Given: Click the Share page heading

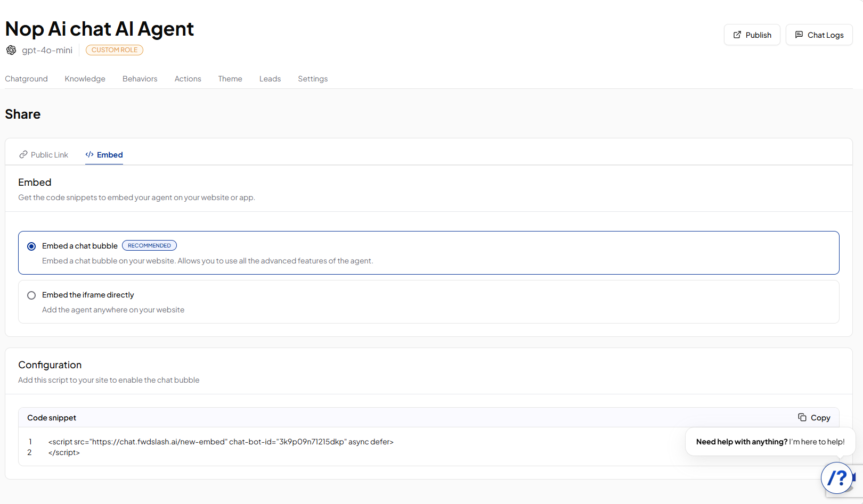Looking at the screenshot, I should tap(23, 114).
